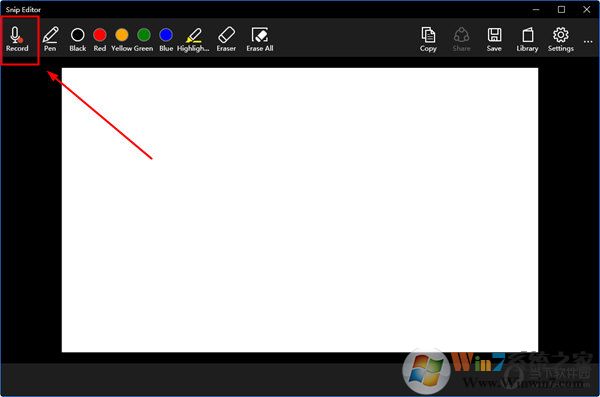Screen dimensions: 600x397
Task: Pick the Yellow ink color
Action: coord(122,39)
